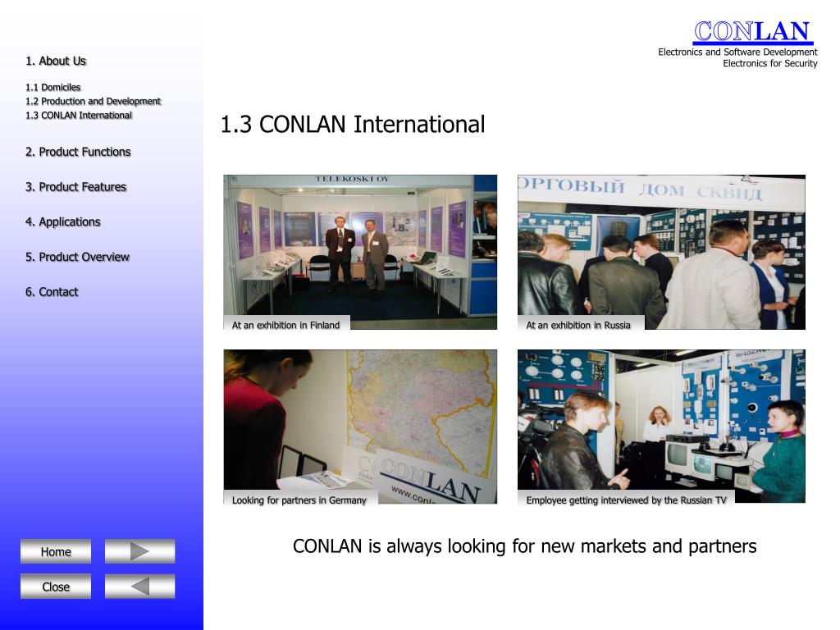Viewport: 840px width, 630px height.
Task: Open the About Us section
Action: 56,61
